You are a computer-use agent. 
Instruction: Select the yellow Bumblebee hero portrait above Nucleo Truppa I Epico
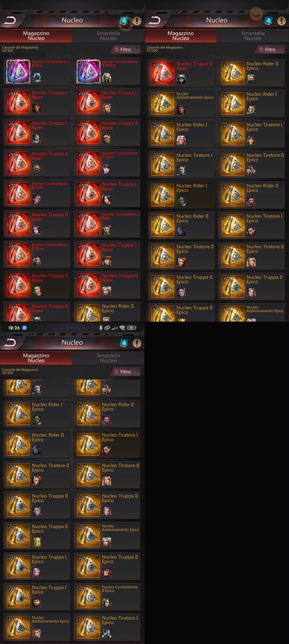point(37,542)
